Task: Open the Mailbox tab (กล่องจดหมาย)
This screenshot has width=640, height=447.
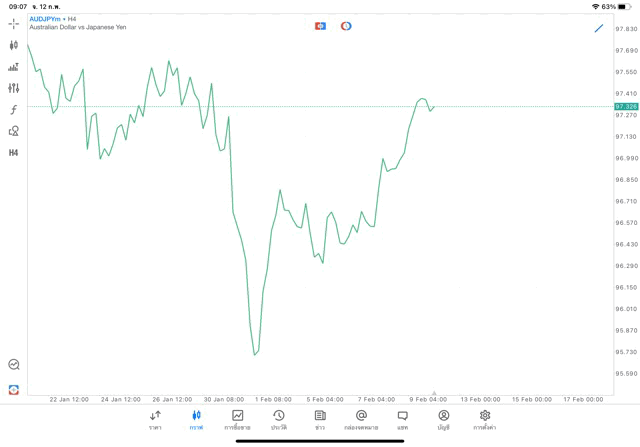Action: [x=361, y=420]
